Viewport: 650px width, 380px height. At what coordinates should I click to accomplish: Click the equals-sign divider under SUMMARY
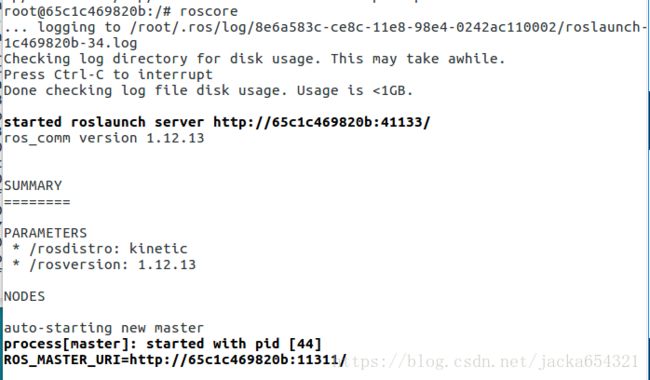click(37, 202)
